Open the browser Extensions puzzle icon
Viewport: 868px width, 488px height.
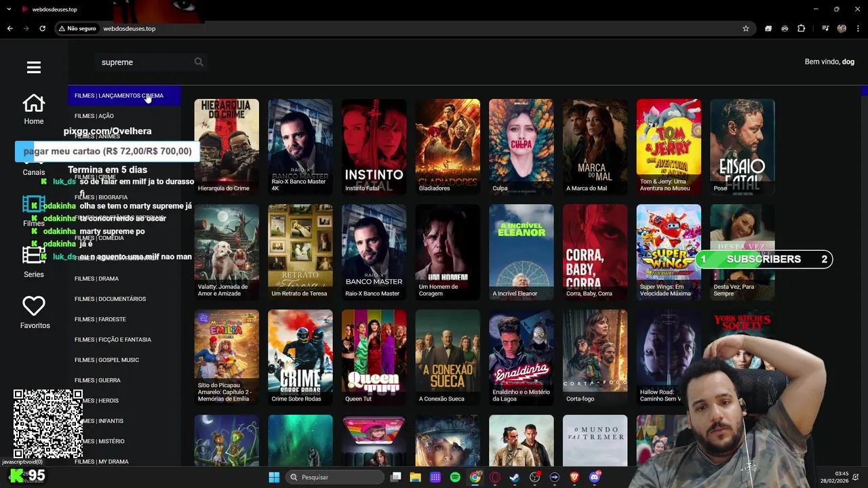coord(801,28)
